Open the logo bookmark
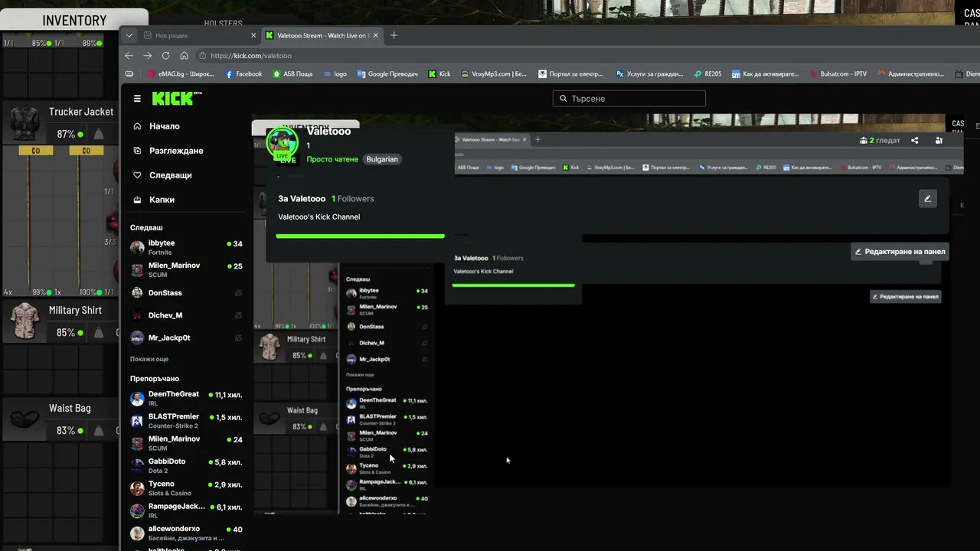The height and width of the screenshot is (551, 980). (335, 74)
